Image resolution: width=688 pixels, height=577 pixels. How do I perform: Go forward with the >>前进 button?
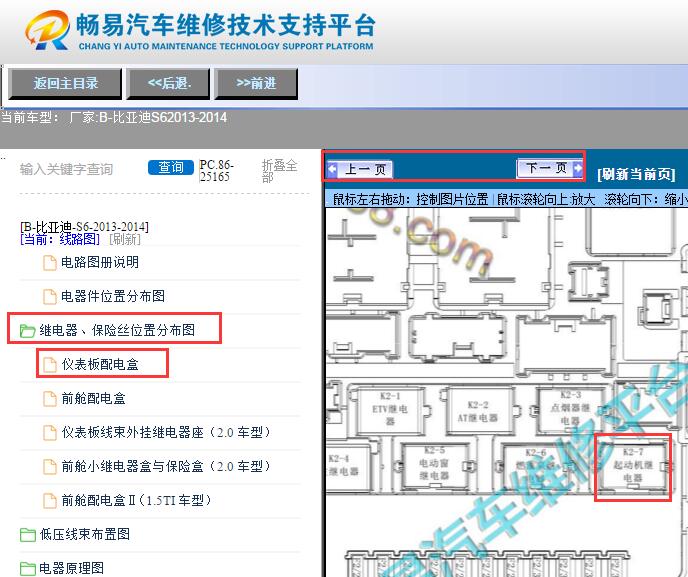click(x=256, y=83)
